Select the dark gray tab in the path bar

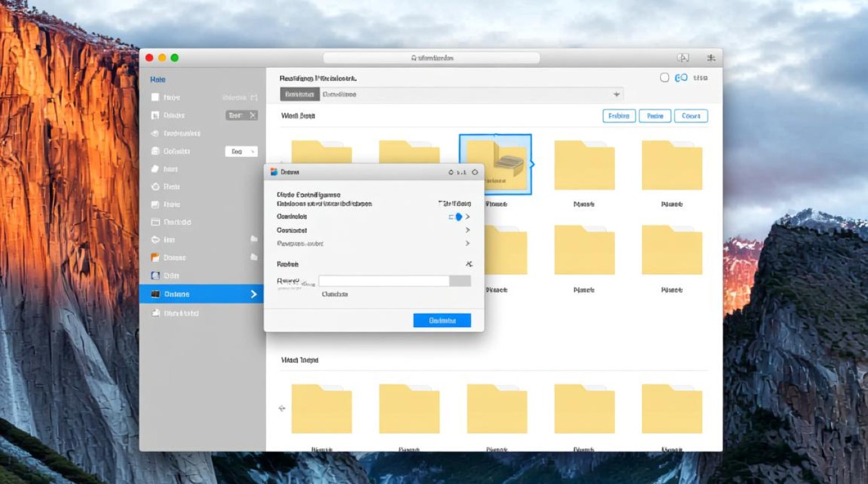point(300,94)
